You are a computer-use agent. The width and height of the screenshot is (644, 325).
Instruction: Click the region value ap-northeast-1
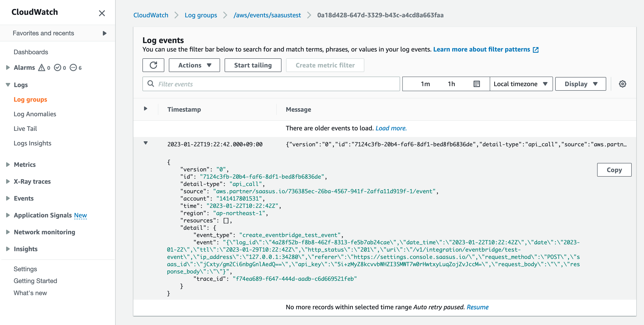pyautogui.click(x=239, y=213)
